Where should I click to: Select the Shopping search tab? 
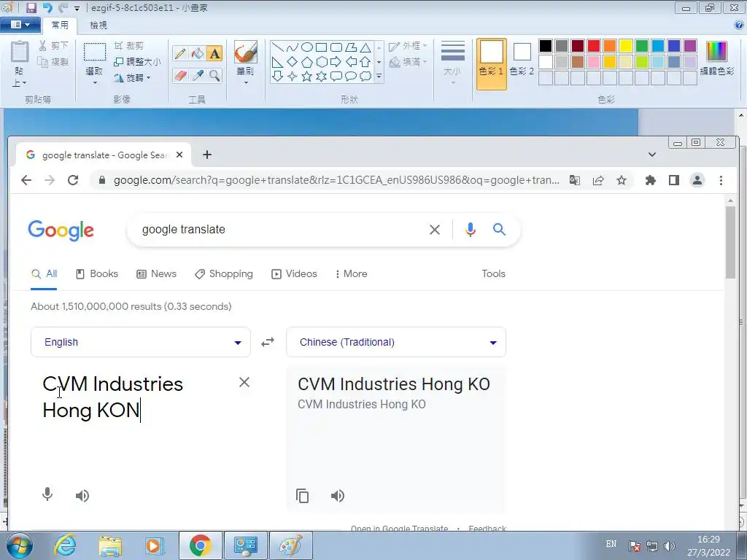click(x=224, y=274)
